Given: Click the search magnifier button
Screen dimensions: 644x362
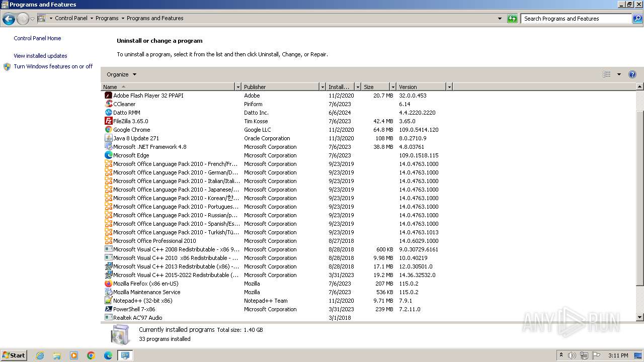Looking at the screenshot, I should [637, 19].
